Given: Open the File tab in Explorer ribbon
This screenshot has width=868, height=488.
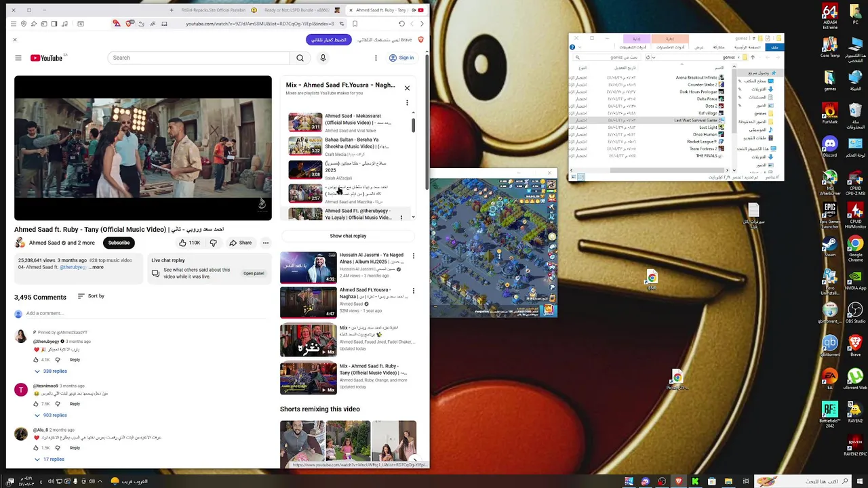Looking at the screenshot, I should click(774, 47).
